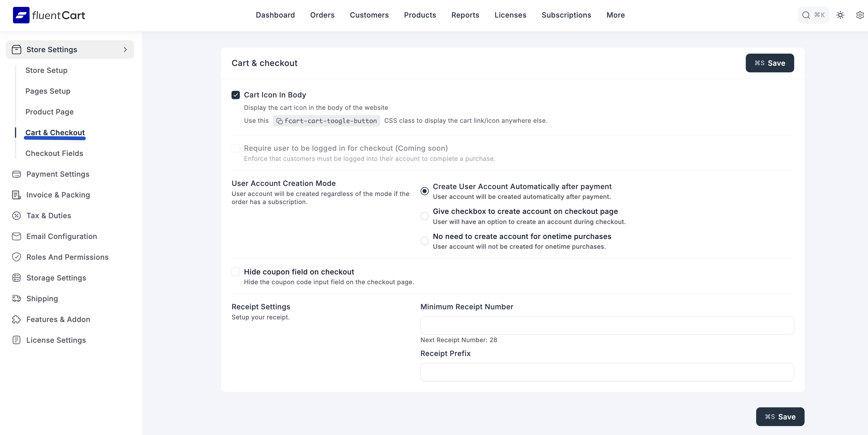The height and width of the screenshot is (435, 868).
Task: Click the Minimum Receipt Number input field
Action: coord(607,325)
